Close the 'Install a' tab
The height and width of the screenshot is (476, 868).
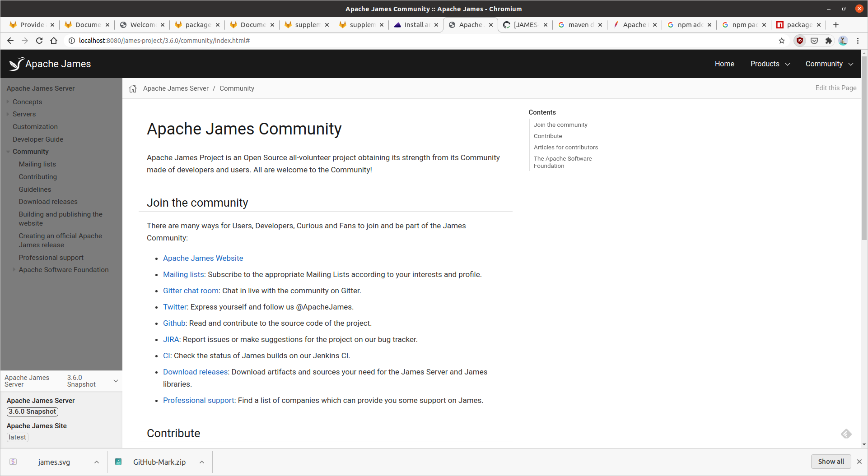point(436,25)
